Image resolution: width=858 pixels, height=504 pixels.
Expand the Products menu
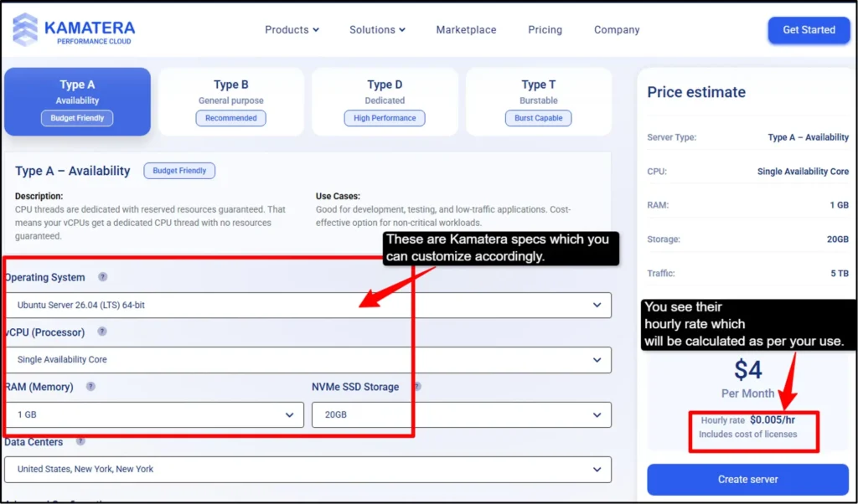(292, 29)
